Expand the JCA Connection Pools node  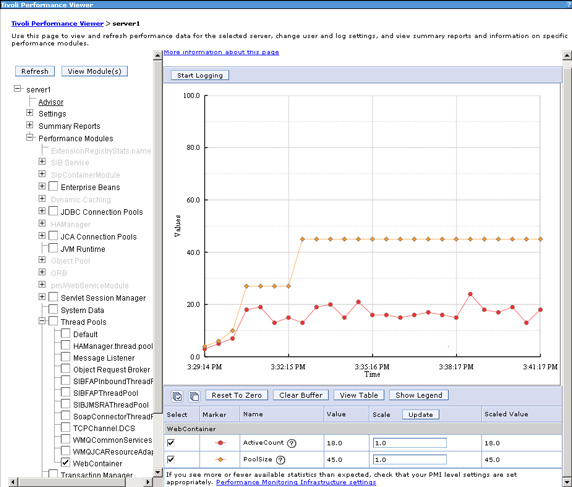click(x=42, y=236)
